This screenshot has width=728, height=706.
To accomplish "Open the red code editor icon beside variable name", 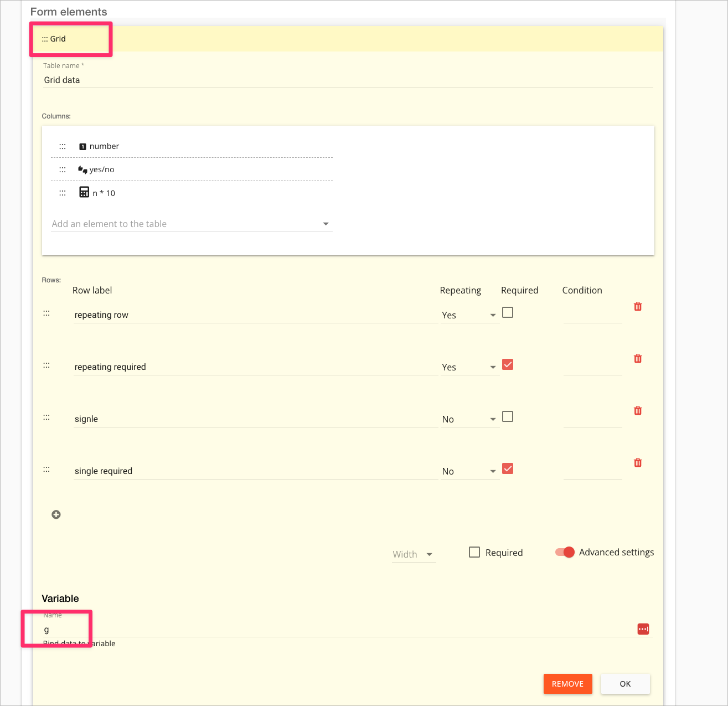I will 643,628.
